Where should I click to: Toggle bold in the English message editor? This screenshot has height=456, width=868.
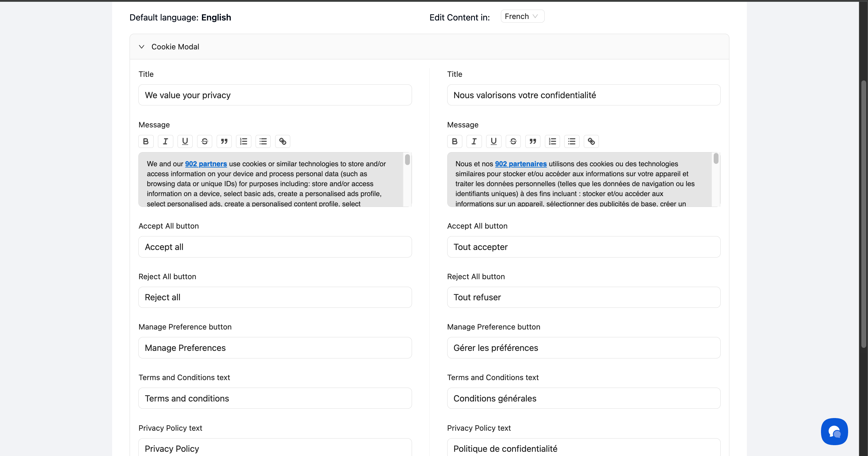(146, 142)
